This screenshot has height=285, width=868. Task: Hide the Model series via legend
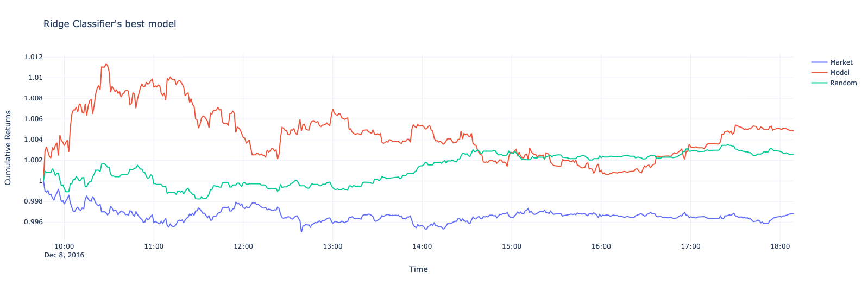click(839, 73)
